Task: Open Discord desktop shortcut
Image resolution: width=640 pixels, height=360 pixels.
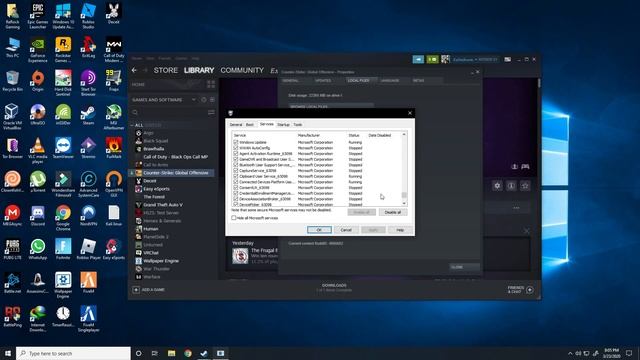Action: [38, 216]
